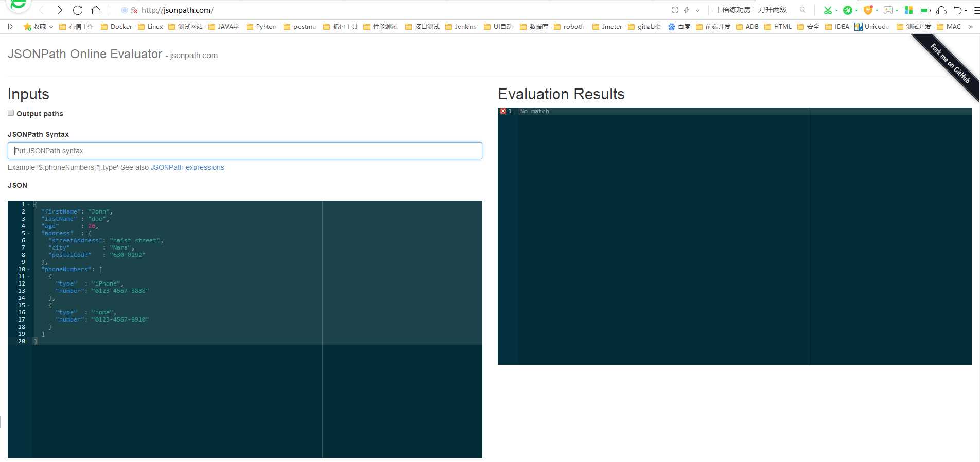Image resolution: width=980 pixels, height=462 pixels.
Task: Open the 性能测试 bookmark folder
Action: 381,27
